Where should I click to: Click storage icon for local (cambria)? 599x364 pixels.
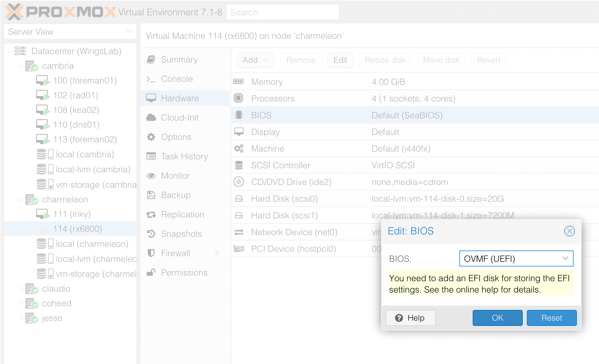(x=45, y=154)
